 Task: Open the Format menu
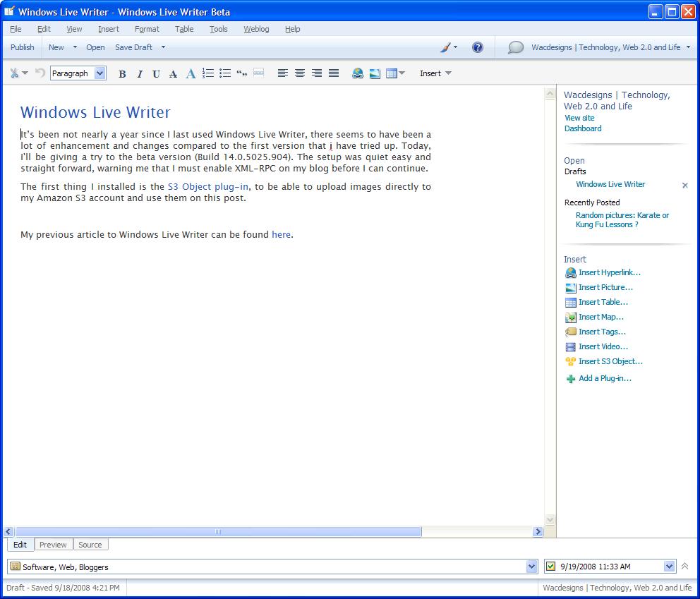147,29
